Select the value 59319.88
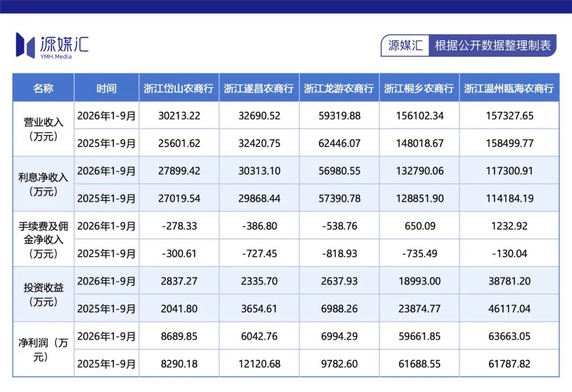The width and height of the screenshot is (572, 392). 339,116
